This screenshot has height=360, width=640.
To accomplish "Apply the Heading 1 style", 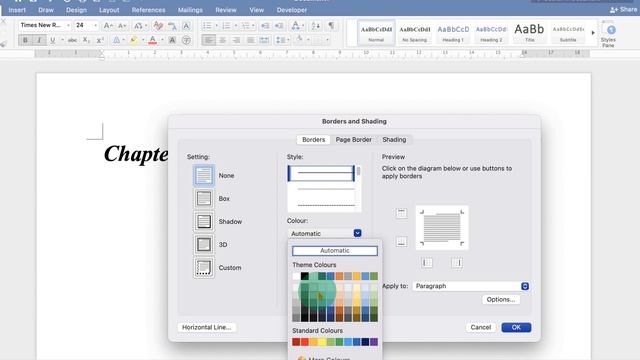I will [x=453, y=33].
